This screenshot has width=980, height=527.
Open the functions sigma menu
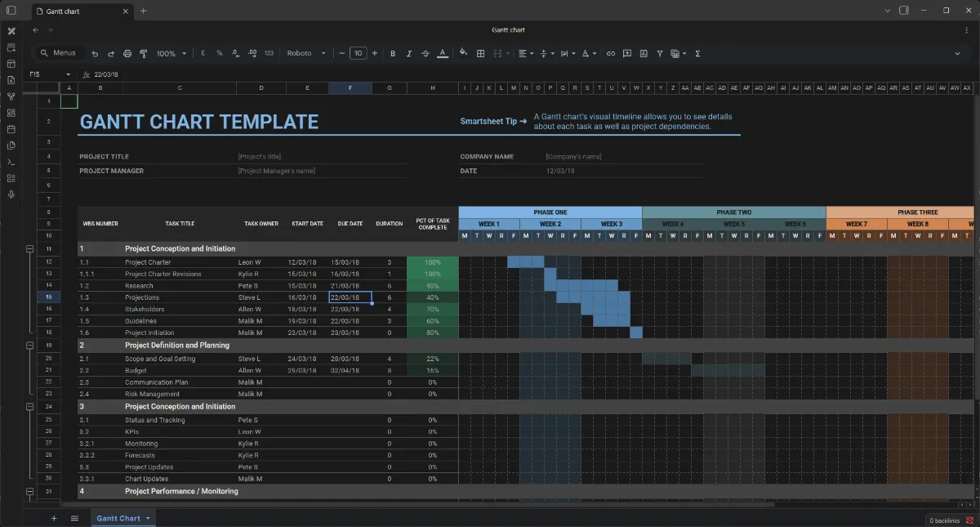[x=697, y=53]
